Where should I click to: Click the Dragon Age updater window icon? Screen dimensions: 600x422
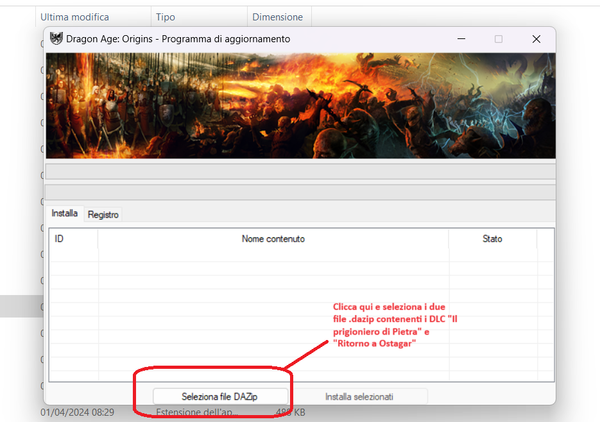click(x=56, y=39)
